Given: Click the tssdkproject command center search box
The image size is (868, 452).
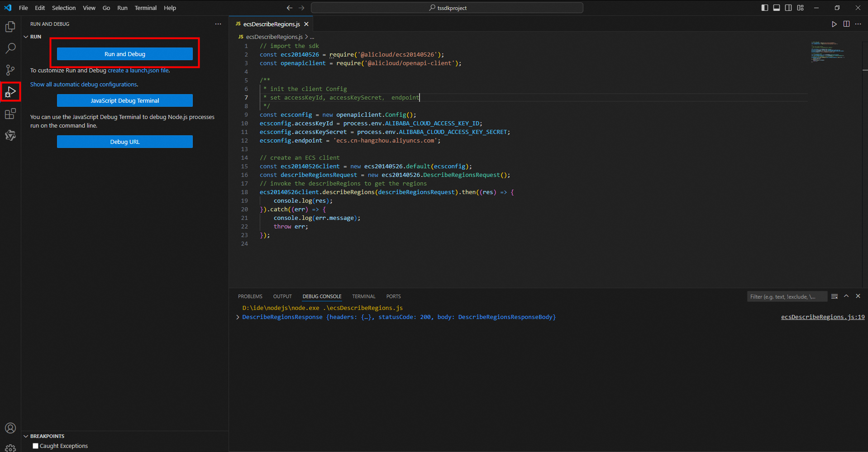Looking at the screenshot, I should (x=447, y=8).
